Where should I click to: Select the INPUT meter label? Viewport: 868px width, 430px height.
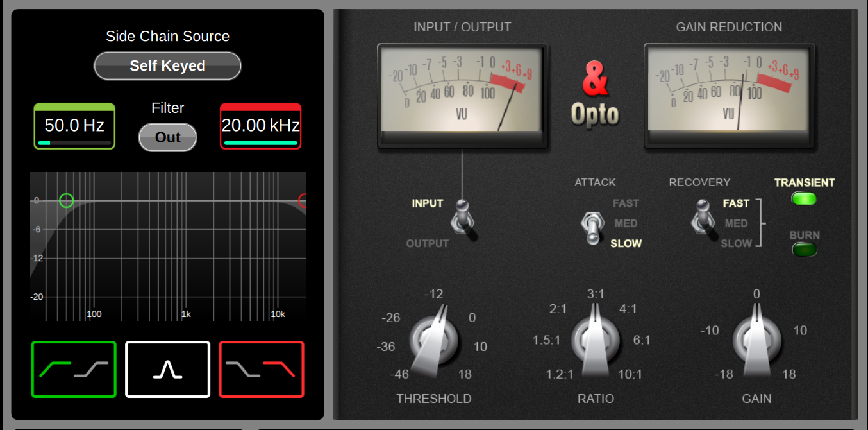[428, 203]
